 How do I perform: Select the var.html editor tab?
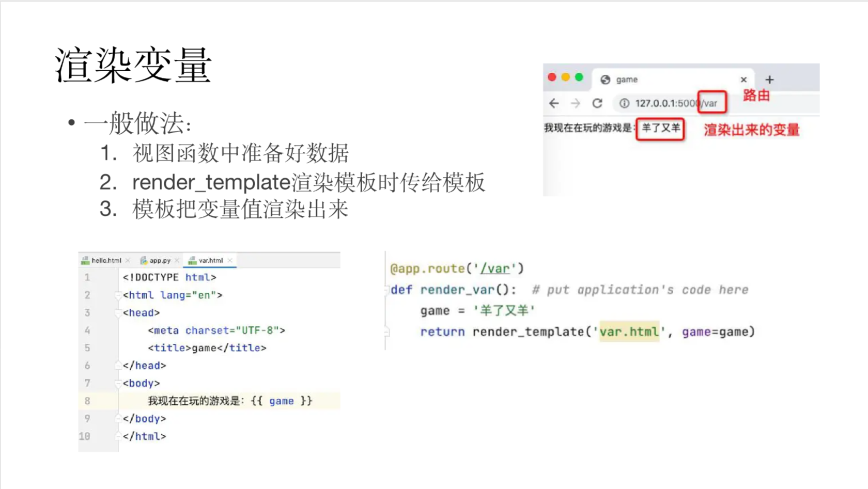[210, 260]
